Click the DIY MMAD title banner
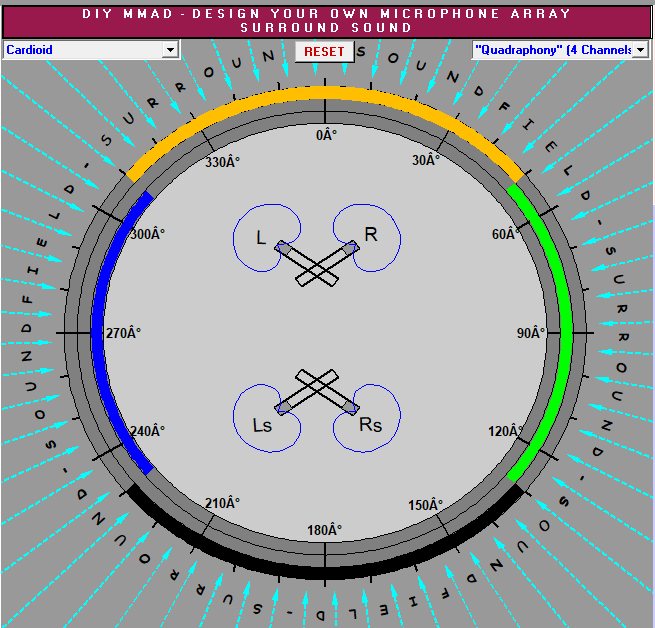This screenshot has height=628, width=655. tap(327, 21)
